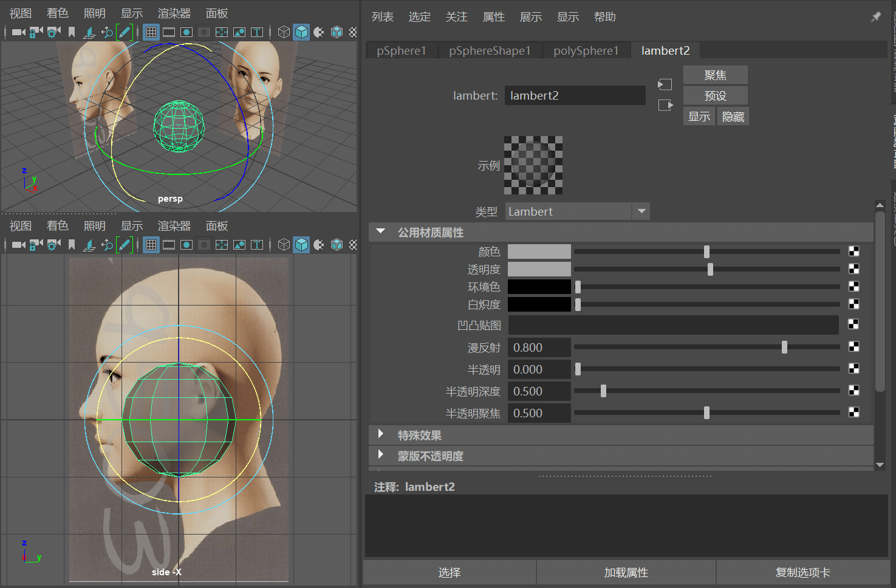Enable Wireframe cube icon in persp viewport toolbar

(284, 32)
